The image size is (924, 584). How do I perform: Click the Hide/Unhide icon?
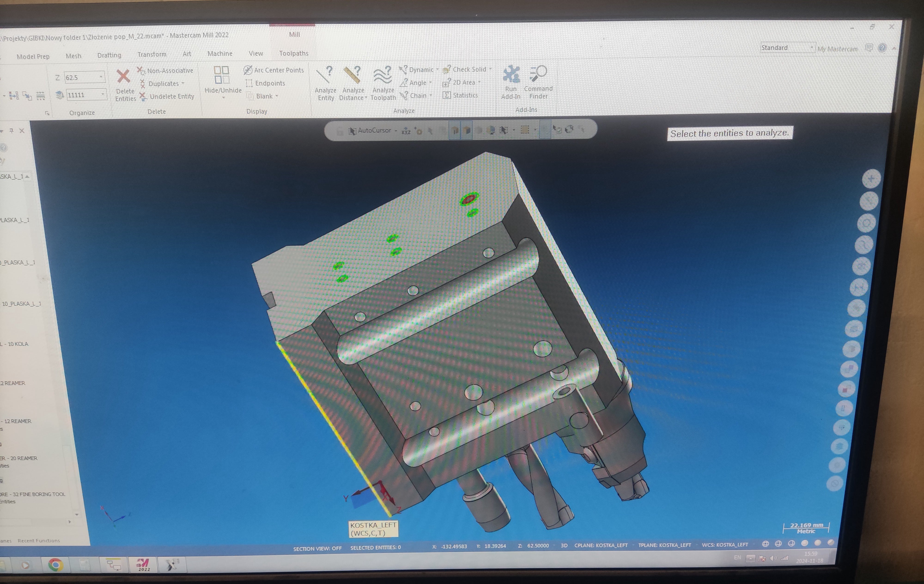[x=221, y=75]
